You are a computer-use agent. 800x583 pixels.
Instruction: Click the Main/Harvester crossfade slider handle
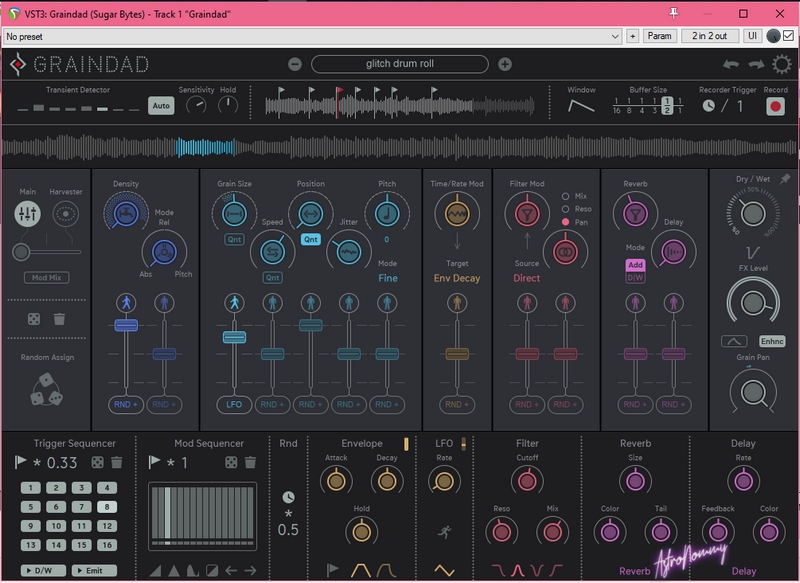(21, 252)
